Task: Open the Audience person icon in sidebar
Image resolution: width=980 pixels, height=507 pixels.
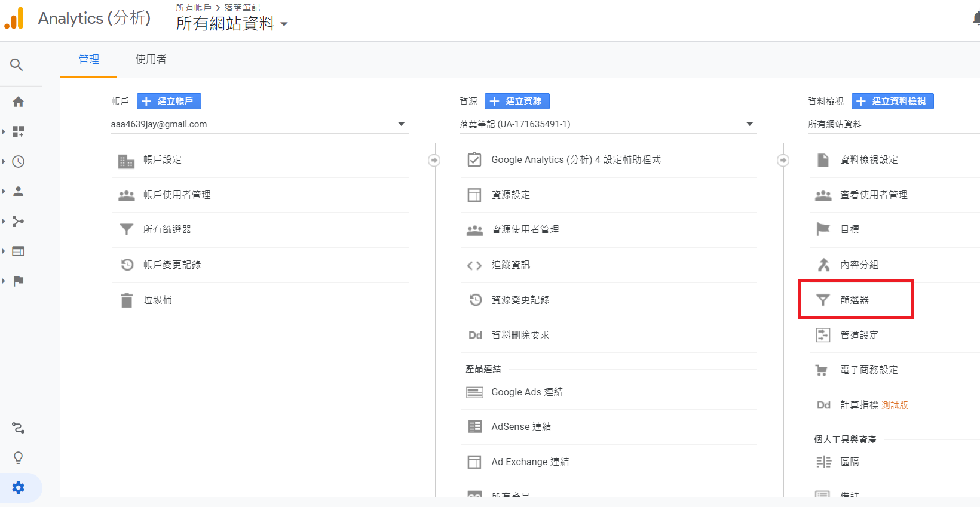Action: [18, 192]
